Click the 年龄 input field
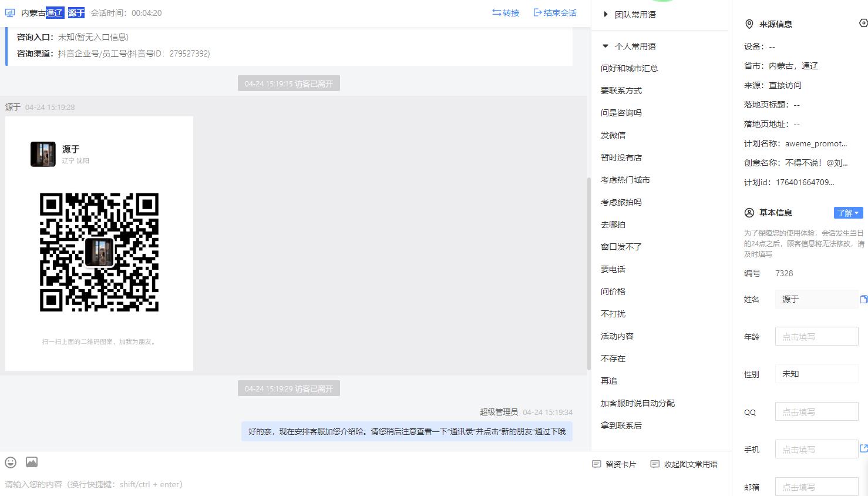Image resolution: width=868 pixels, height=496 pixels. [816, 337]
